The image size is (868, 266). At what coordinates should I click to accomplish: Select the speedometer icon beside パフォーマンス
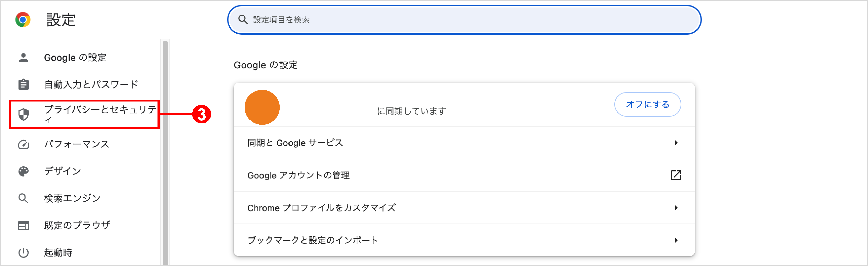pos(23,144)
